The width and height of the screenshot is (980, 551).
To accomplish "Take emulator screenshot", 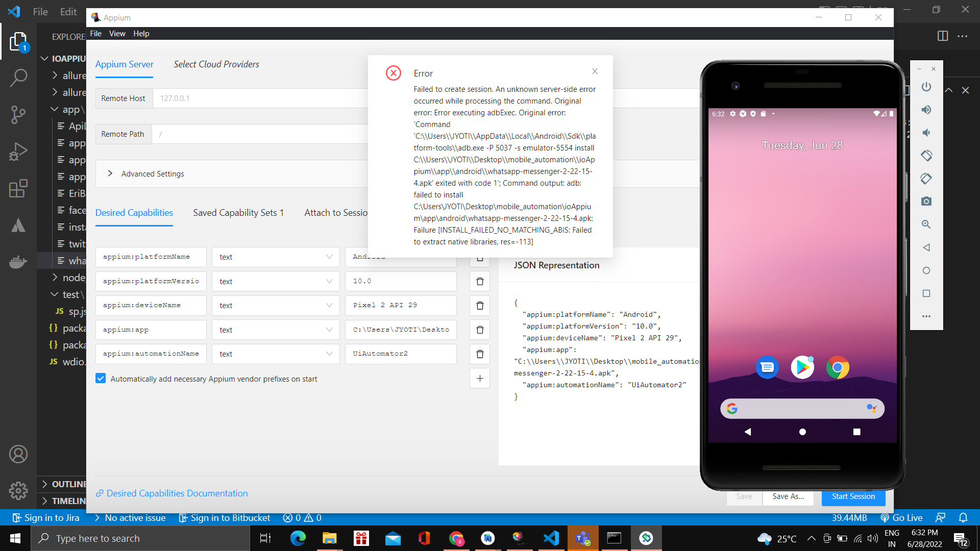I will 926,202.
